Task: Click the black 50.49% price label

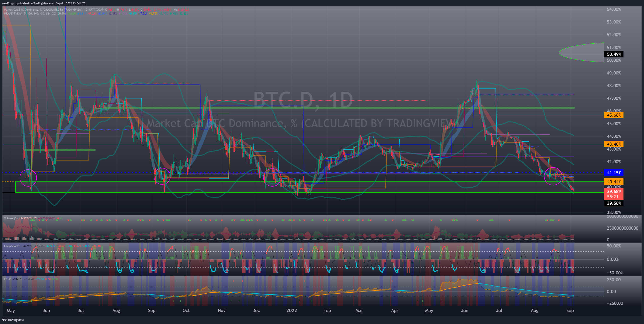Action: (x=614, y=54)
